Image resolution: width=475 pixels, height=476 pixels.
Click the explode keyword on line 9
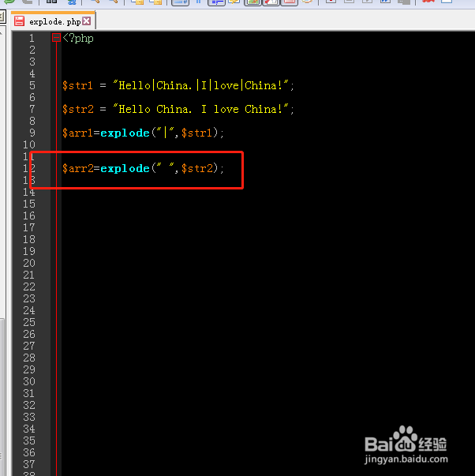[x=125, y=133]
